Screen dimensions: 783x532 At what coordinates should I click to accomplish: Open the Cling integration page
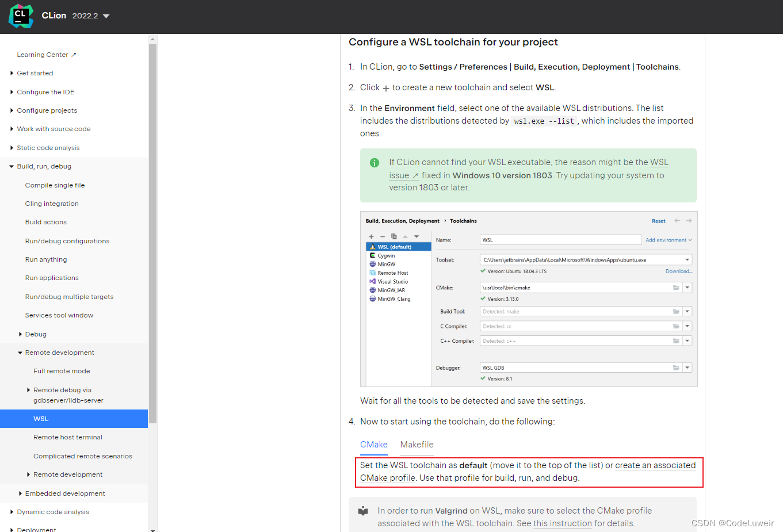(52, 204)
